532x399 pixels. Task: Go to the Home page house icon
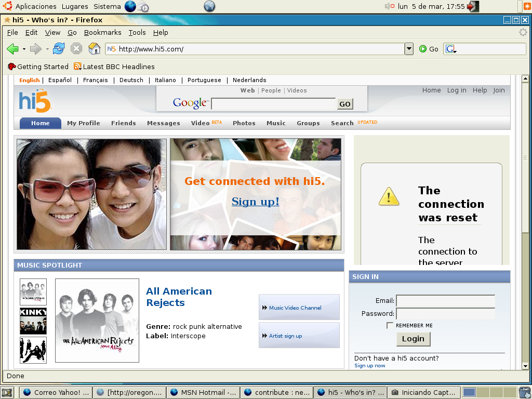click(95, 48)
